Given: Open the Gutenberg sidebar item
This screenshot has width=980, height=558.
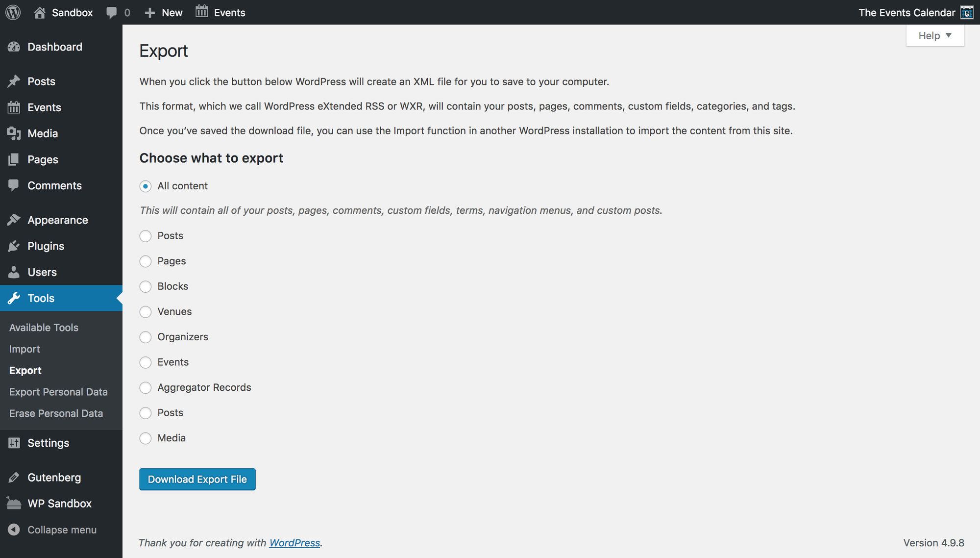Looking at the screenshot, I should (x=54, y=477).
